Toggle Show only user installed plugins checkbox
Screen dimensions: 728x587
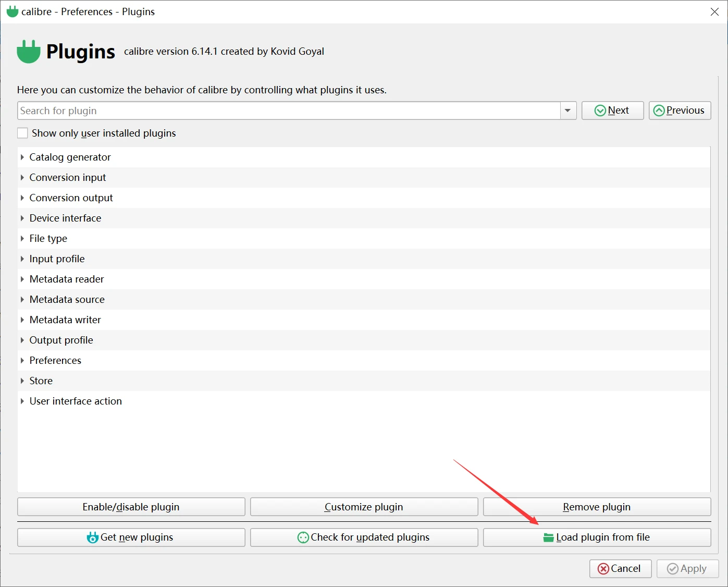point(22,133)
